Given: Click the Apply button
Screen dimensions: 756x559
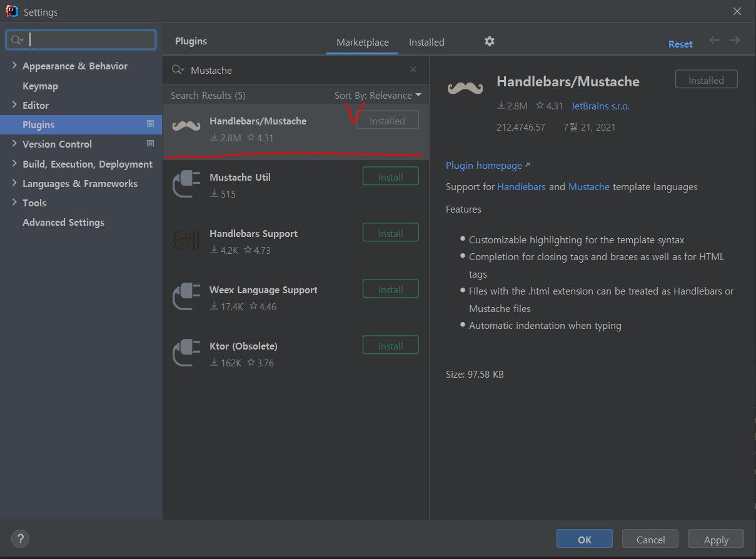Looking at the screenshot, I should pos(716,540).
